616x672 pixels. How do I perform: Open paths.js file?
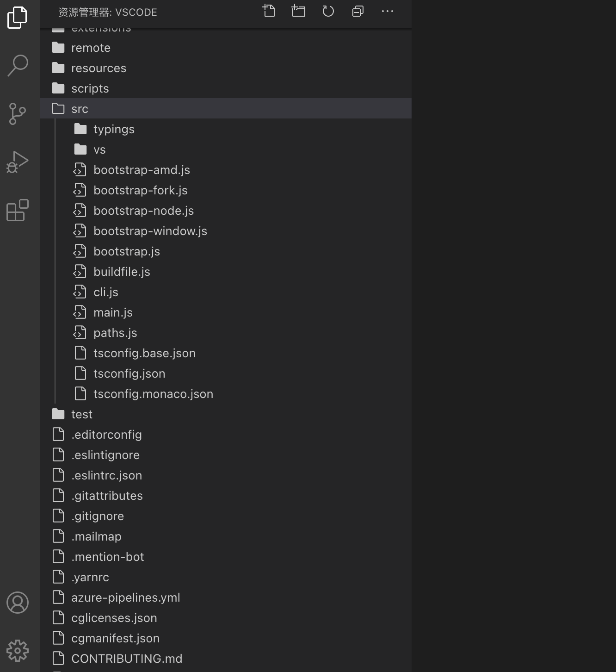pyautogui.click(x=226, y=333)
